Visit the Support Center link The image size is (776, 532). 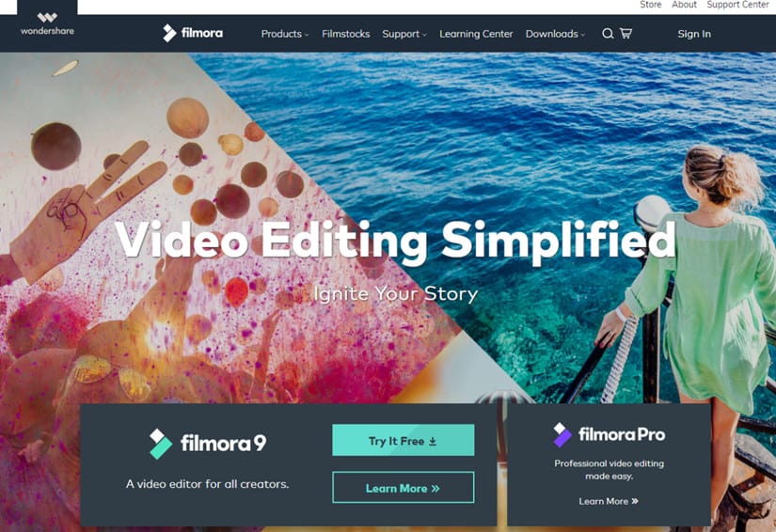point(737,5)
